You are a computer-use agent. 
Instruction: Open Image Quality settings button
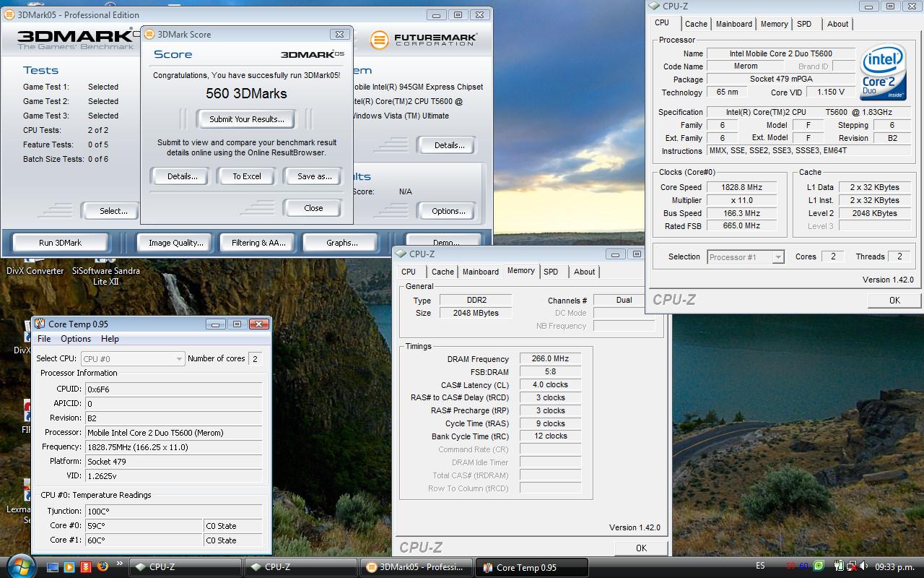coord(176,243)
